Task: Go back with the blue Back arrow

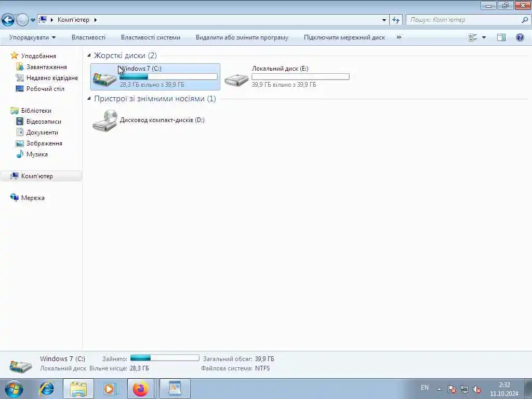Action: click(8, 20)
